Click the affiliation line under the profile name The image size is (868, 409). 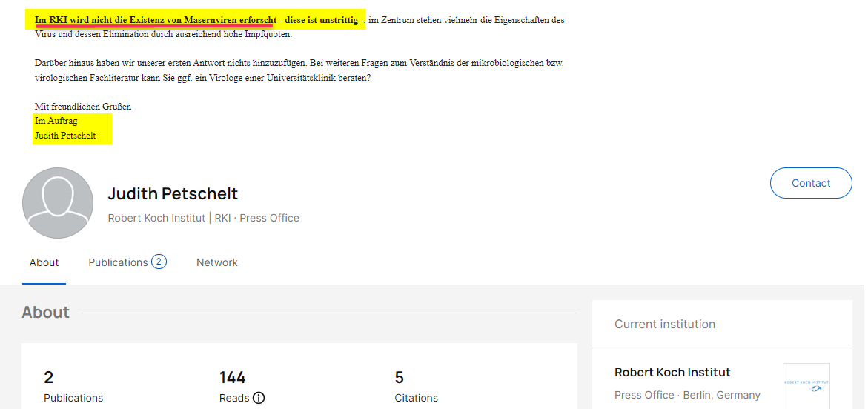click(203, 218)
